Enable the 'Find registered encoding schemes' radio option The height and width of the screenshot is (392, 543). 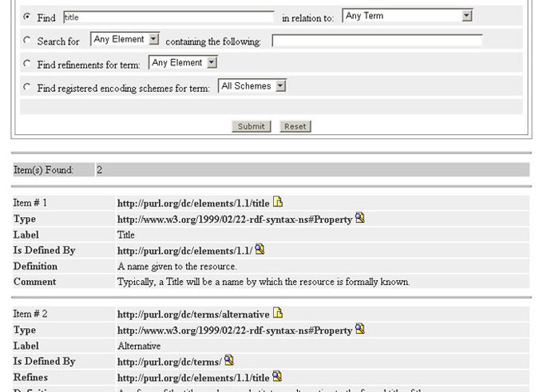[27, 87]
